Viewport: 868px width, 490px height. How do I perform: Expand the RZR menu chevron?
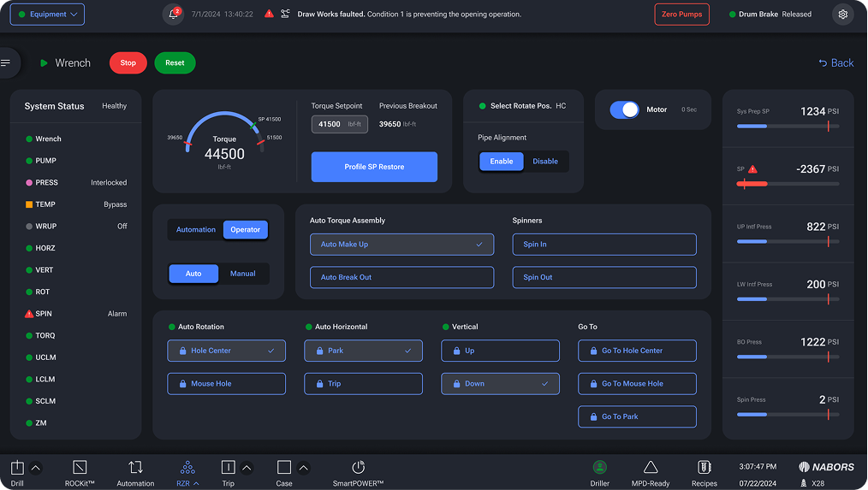[196, 483]
